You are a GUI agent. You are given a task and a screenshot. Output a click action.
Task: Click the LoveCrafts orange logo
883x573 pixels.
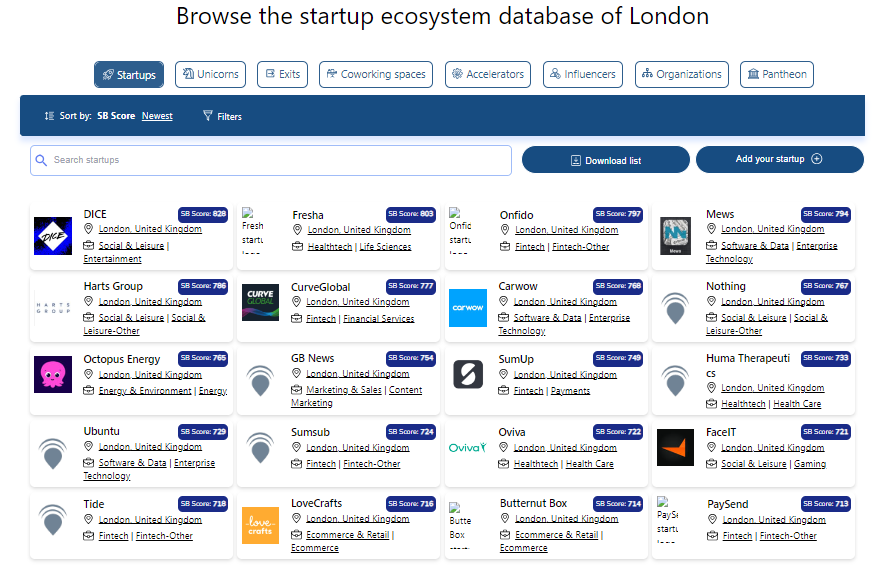(261, 525)
